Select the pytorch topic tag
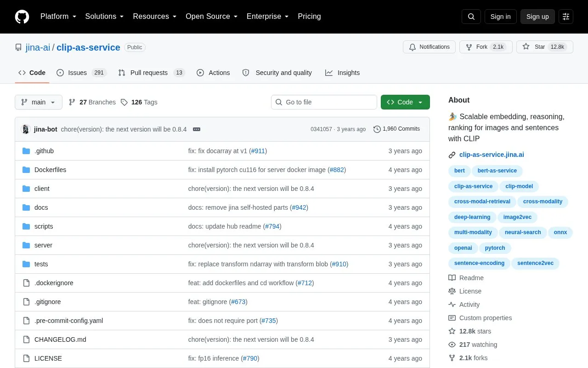 point(495,248)
